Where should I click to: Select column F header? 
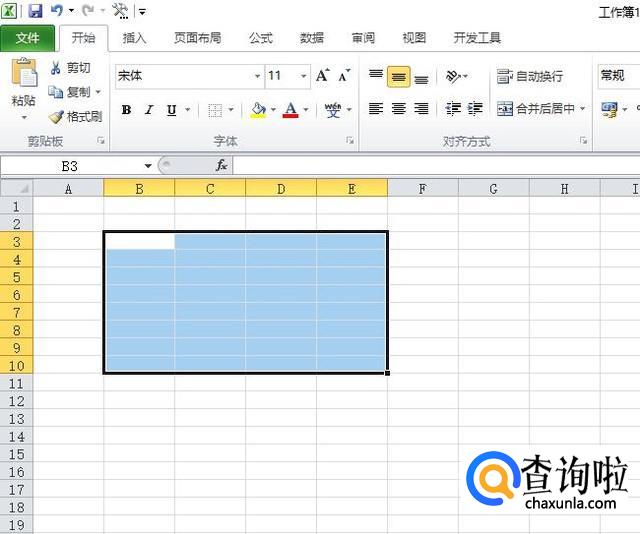(423, 189)
